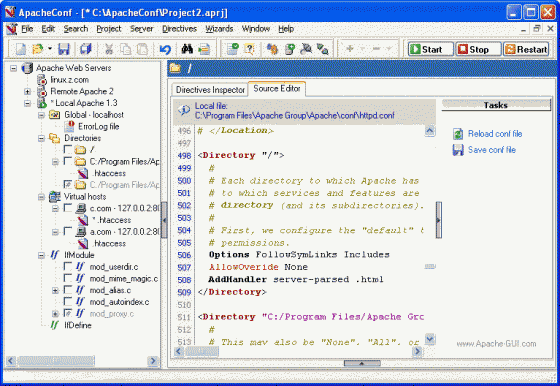
Task: Click the bottom panel collapse handle arrow
Action: (362, 363)
